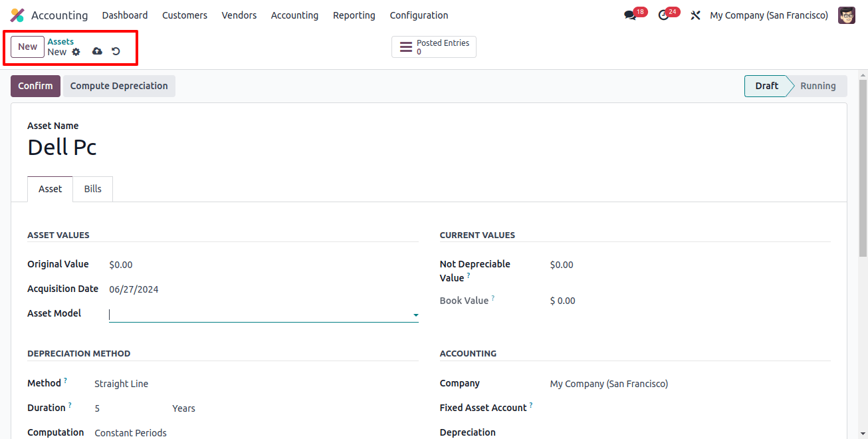Click the discard changes undo icon
This screenshot has height=439, width=868.
pos(116,52)
